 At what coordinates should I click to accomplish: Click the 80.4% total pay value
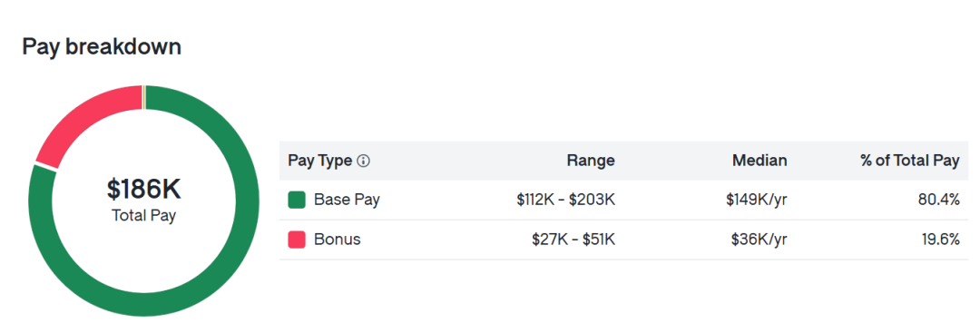(x=940, y=200)
